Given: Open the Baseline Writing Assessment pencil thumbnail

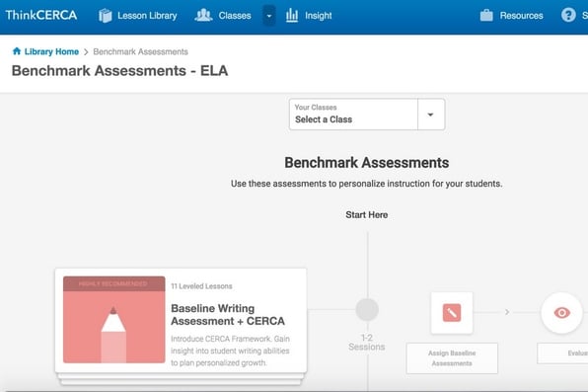Looking at the screenshot, I should click(x=114, y=320).
